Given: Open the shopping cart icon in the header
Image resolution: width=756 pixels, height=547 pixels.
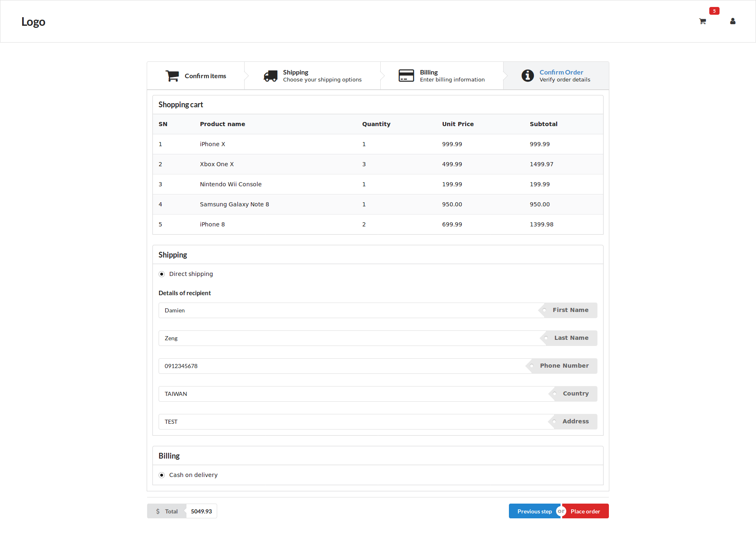Looking at the screenshot, I should pos(702,21).
